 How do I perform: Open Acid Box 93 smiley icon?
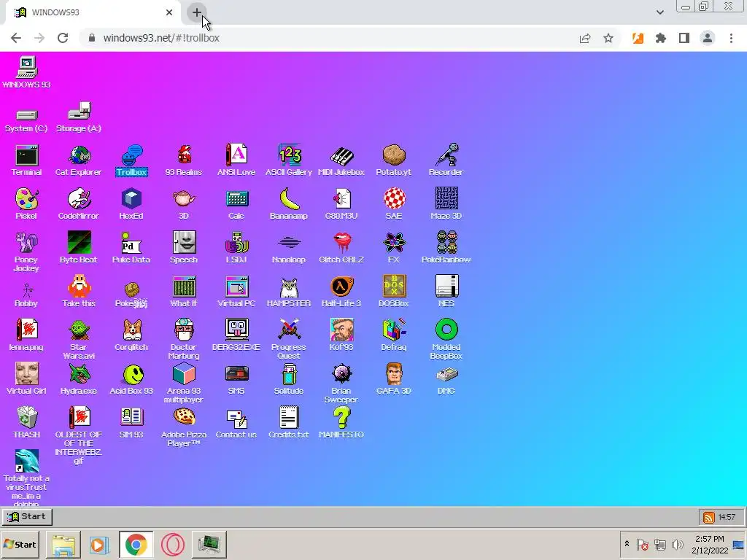pyautogui.click(x=131, y=379)
